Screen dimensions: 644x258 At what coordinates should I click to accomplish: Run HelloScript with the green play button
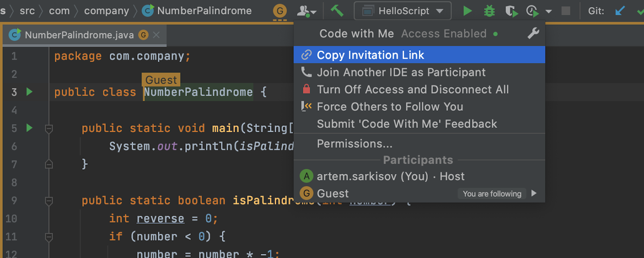coord(467,11)
